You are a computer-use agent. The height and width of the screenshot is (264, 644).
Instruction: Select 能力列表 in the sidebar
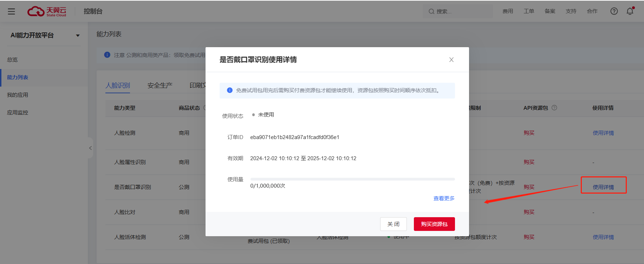point(44,77)
